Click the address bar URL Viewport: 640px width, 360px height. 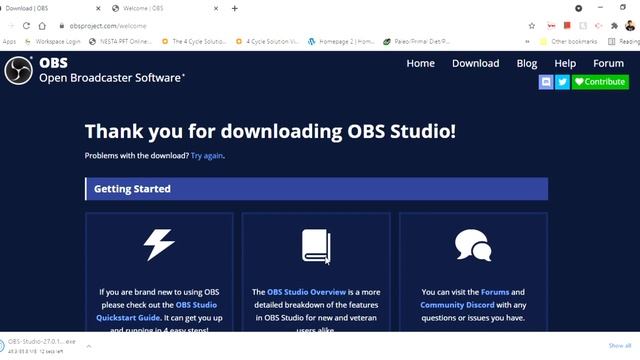108,26
